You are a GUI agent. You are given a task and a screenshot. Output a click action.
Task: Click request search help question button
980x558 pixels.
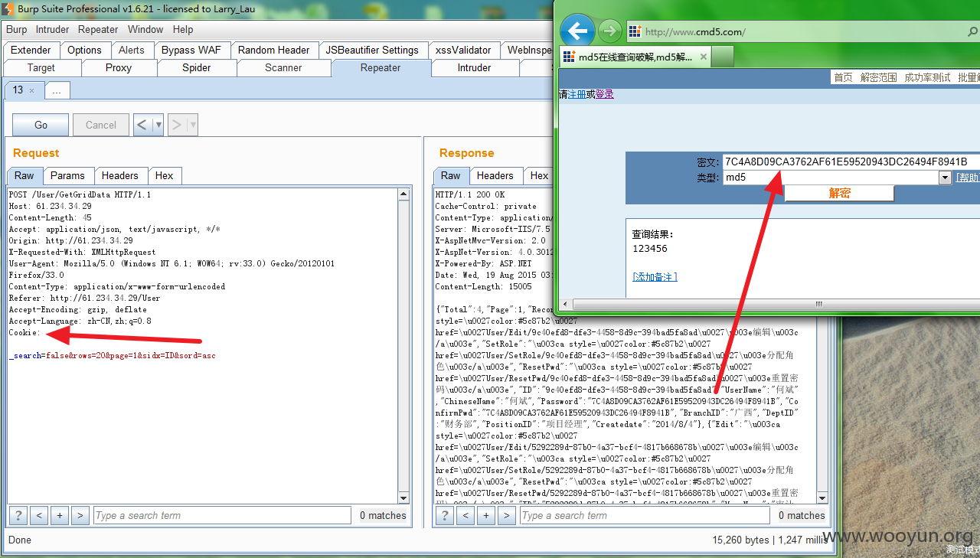18,515
